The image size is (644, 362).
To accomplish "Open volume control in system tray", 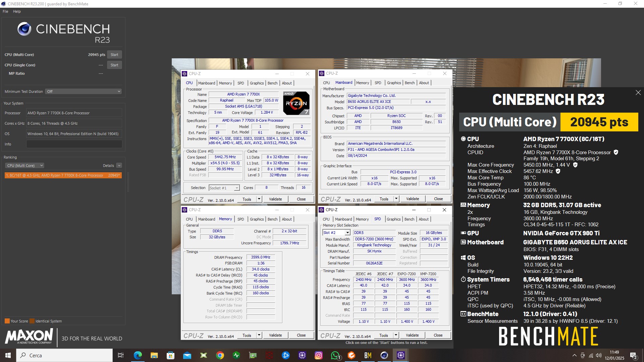I will click(599, 355).
